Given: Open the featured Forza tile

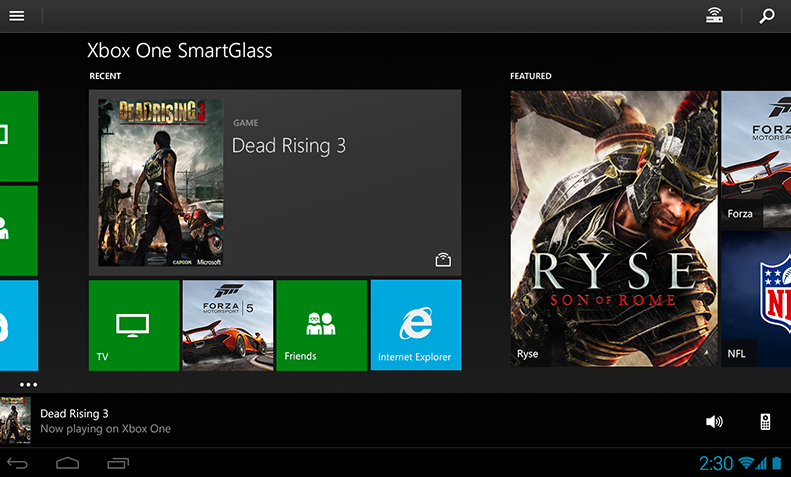Looking at the screenshot, I should [756, 160].
